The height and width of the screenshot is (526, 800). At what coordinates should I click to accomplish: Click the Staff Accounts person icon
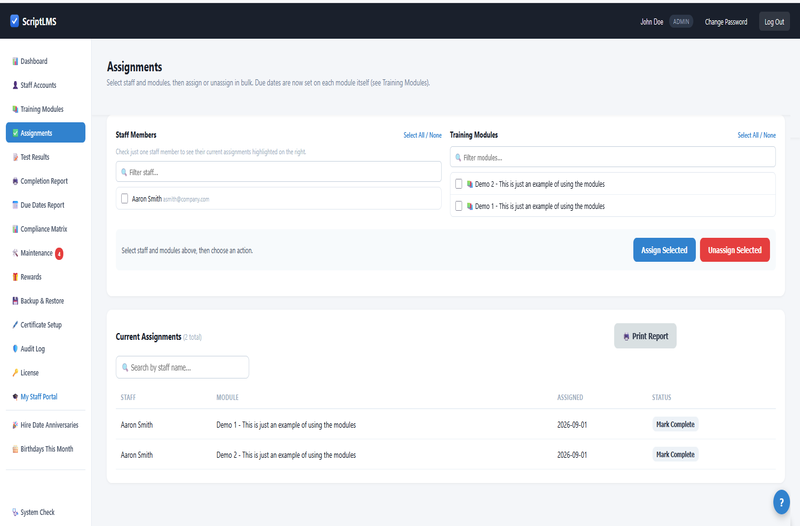[x=15, y=85]
